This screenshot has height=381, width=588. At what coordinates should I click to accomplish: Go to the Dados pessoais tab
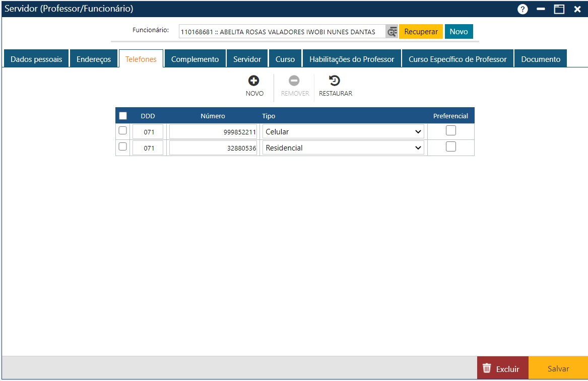pos(36,59)
